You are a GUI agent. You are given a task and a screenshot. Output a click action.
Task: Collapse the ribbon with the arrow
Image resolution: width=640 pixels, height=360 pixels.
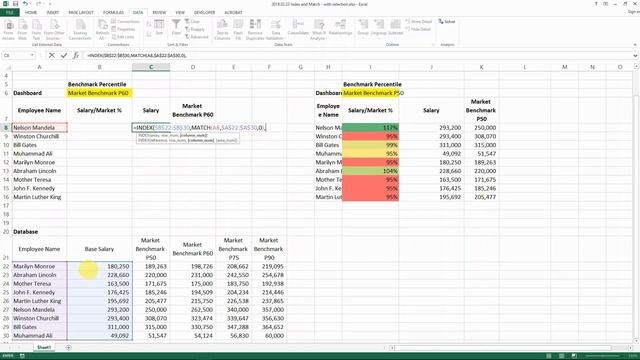tap(635, 44)
